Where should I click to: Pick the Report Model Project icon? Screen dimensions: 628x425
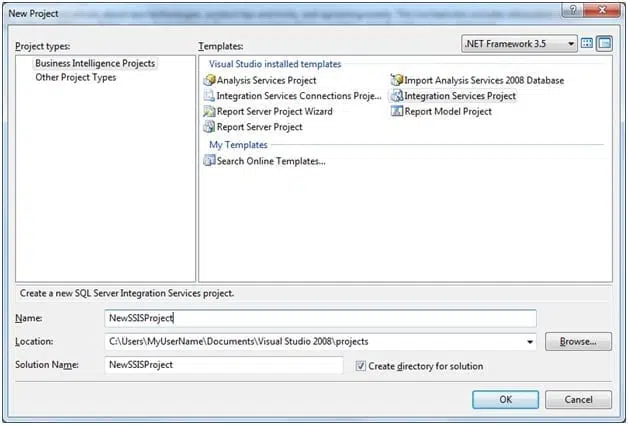[x=397, y=111]
